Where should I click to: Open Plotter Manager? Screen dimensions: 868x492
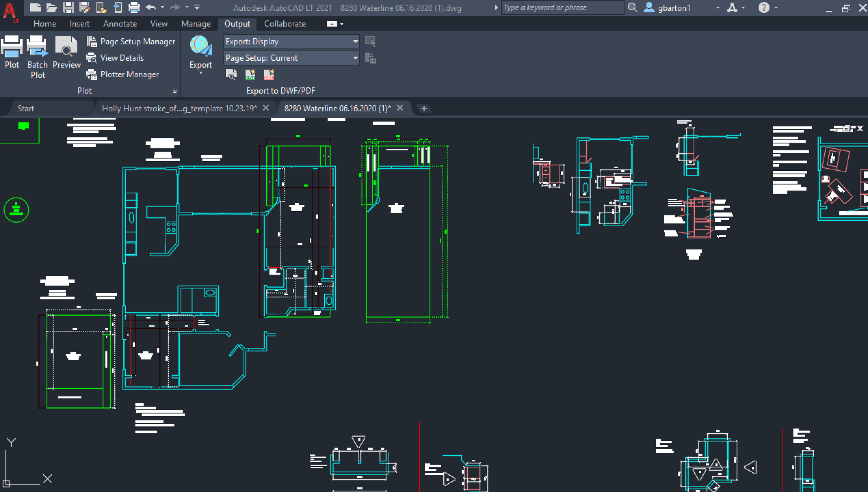129,74
